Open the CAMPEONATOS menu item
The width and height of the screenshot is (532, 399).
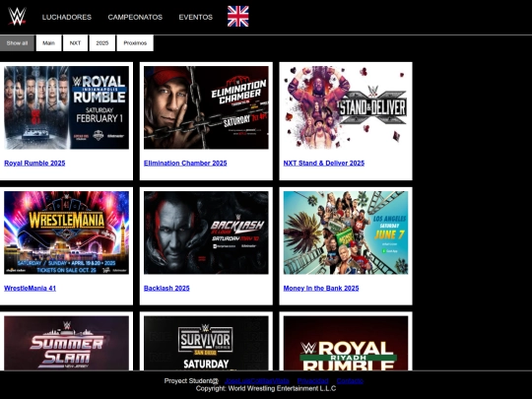(135, 17)
